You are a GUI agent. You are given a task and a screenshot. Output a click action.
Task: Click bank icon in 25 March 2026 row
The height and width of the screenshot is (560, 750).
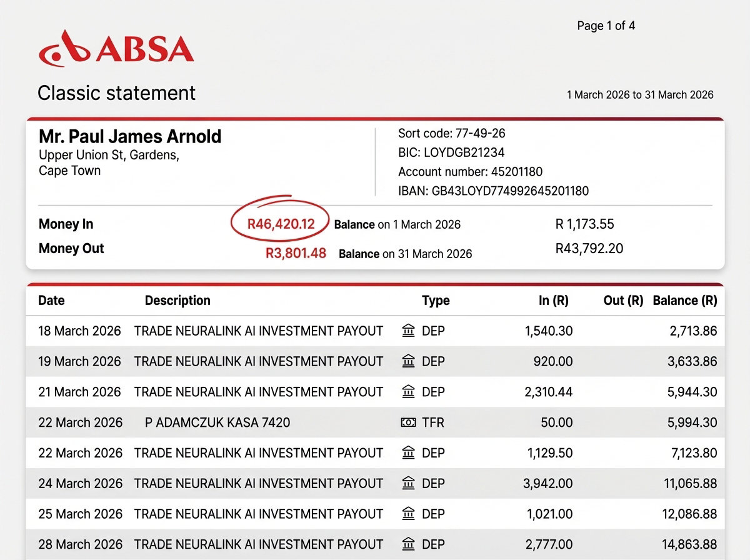point(408,514)
